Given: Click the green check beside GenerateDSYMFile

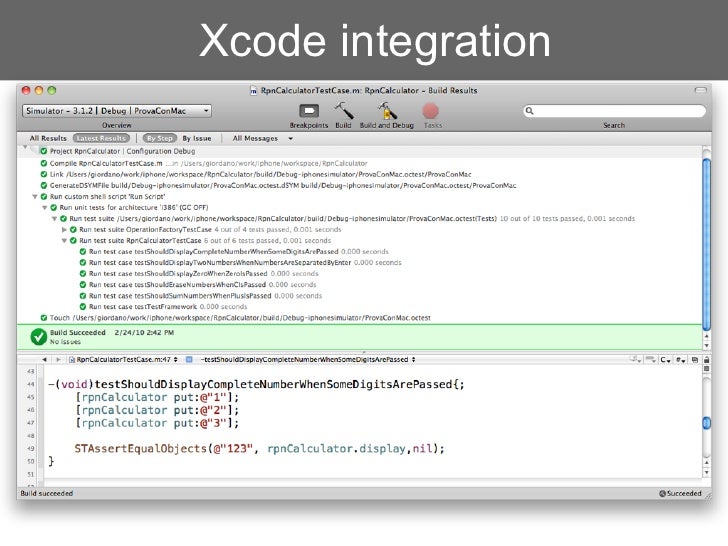Looking at the screenshot, I should pos(44,185).
